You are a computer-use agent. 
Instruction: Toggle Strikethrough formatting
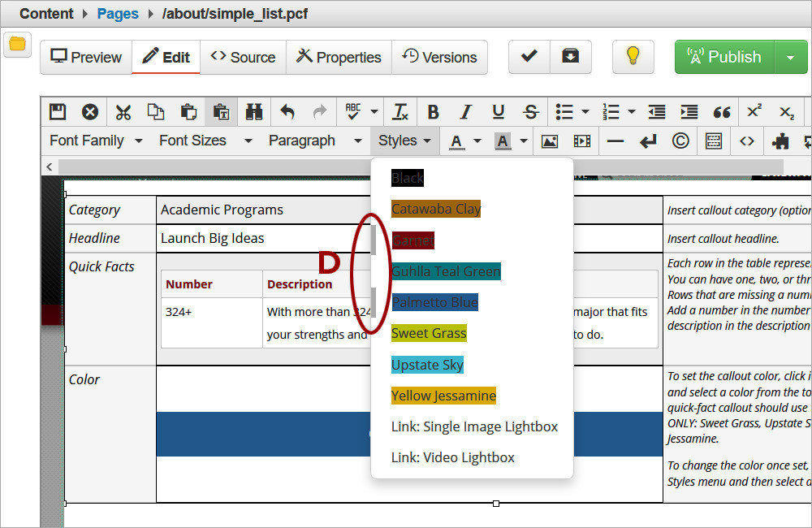[531, 112]
